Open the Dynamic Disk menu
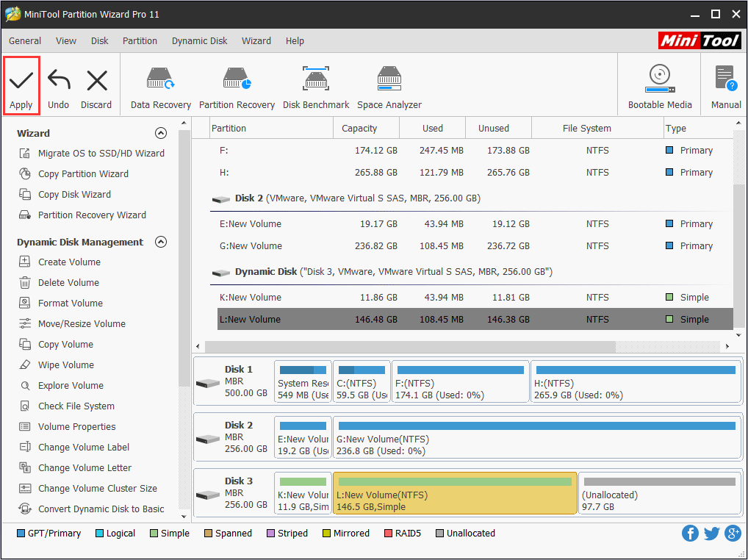The height and width of the screenshot is (560, 748). click(x=199, y=41)
